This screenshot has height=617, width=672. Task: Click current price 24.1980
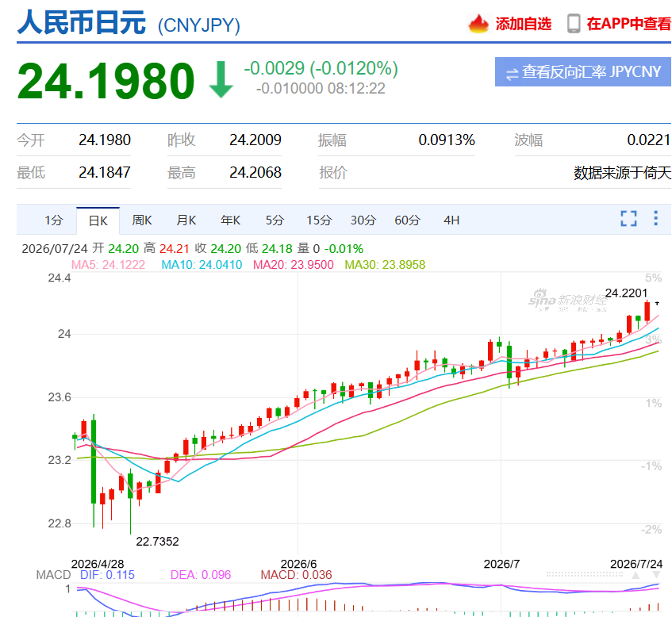[106, 81]
